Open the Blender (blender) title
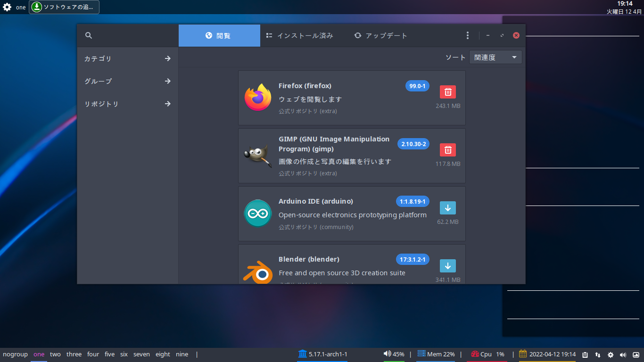Image resolution: width=644 pixels, height=362 pixels. (x=309, y=259)
